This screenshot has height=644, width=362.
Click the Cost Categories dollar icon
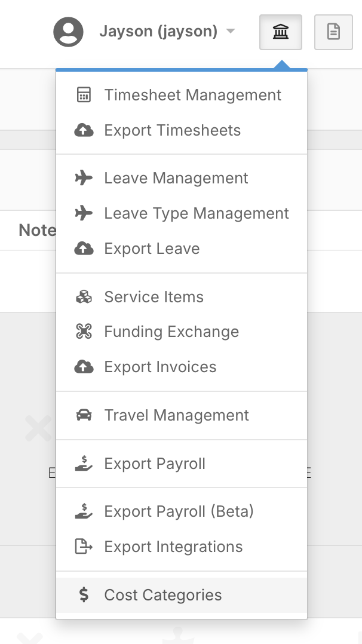[x=84, y=595]
